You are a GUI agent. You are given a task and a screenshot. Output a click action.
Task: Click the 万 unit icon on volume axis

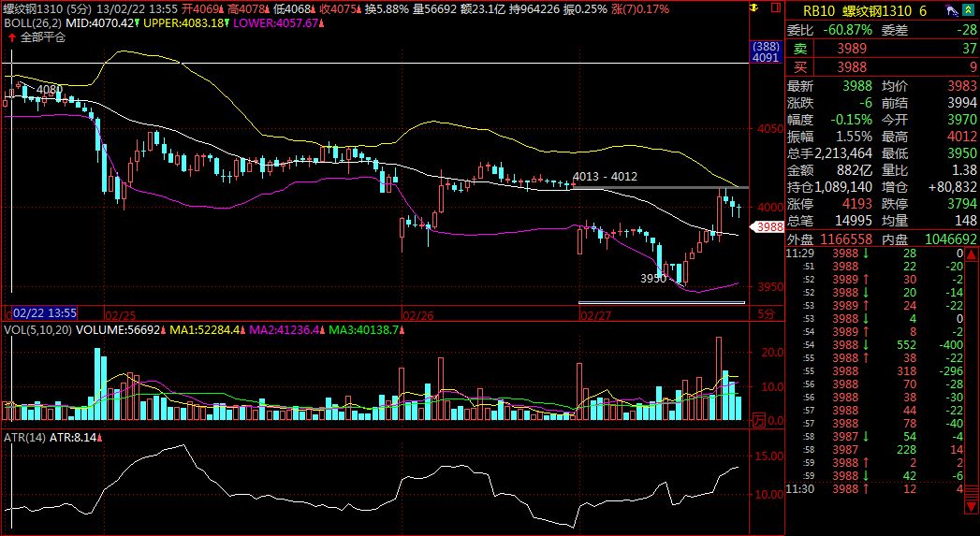pos(758,418)
